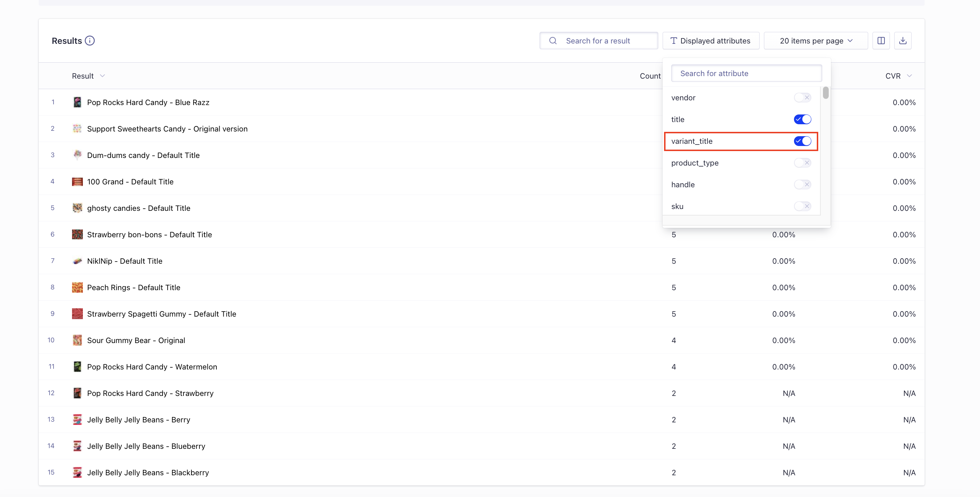Click the Strawberry bon-bons thumbnail
This screenshot has height=497, width=980.
pos(77,235)
